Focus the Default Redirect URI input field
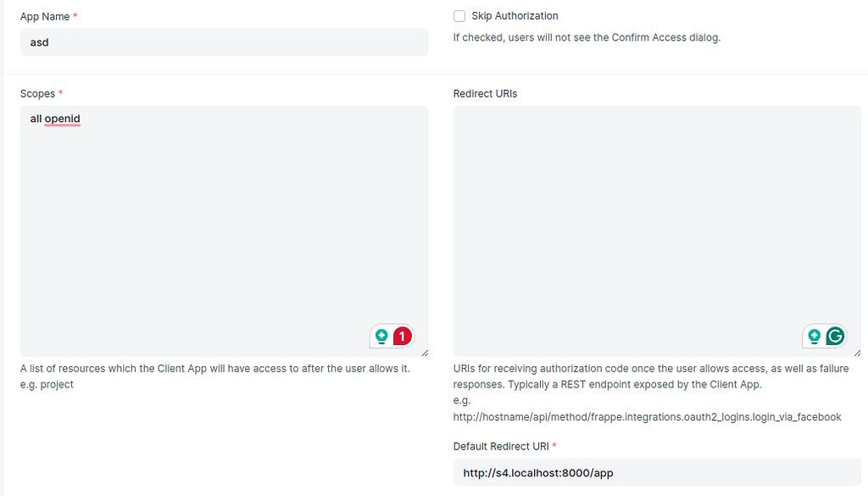Screen dimensions: 868x496 (657, 472)
